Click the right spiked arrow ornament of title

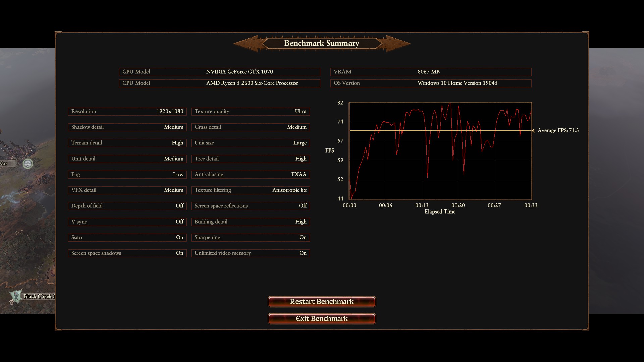[396, 44]
